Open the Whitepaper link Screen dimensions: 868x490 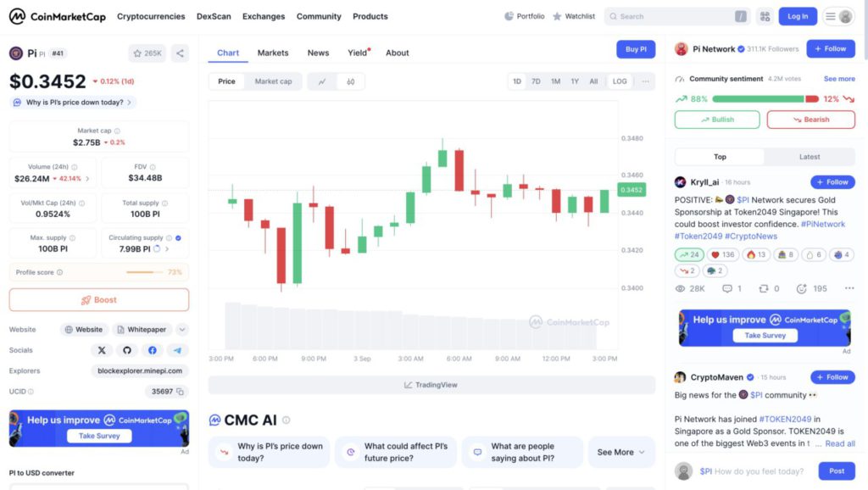142,330
